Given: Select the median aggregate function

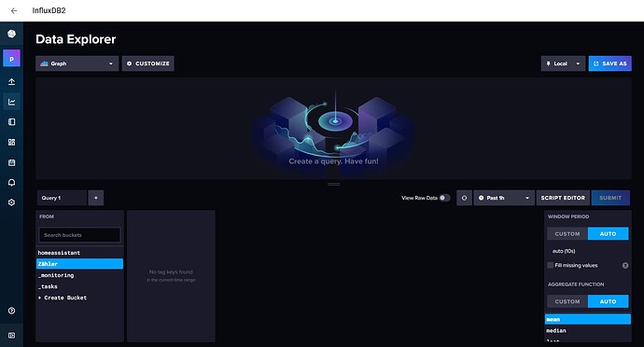Looking at the screenshot, I should point(588,330).
